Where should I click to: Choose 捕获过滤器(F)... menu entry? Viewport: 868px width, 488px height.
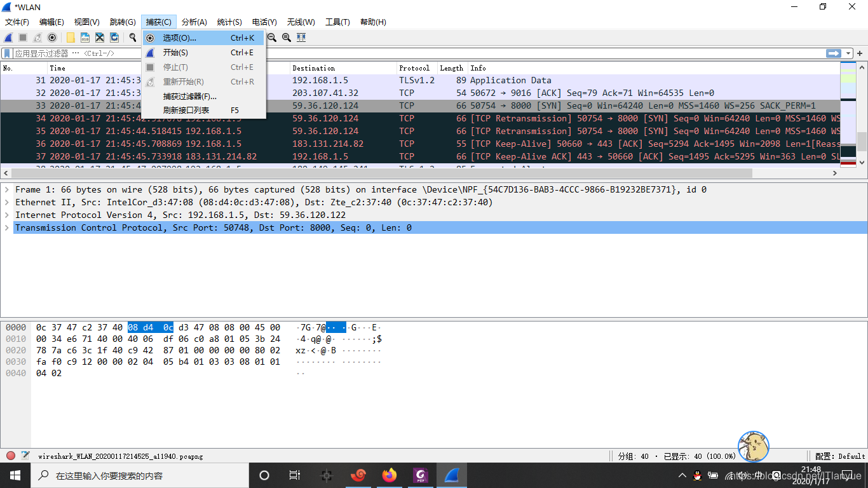click(203, 96)
